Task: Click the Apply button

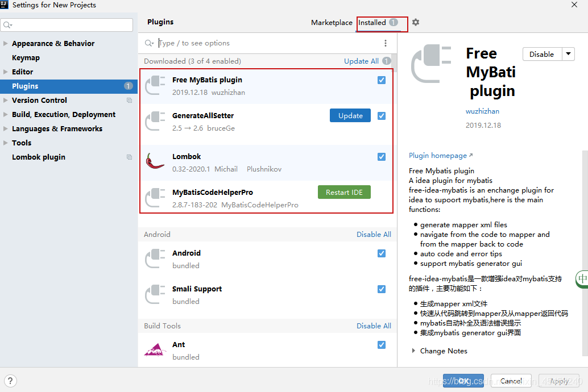Action: pyautogui.click(x=559, y=381)
